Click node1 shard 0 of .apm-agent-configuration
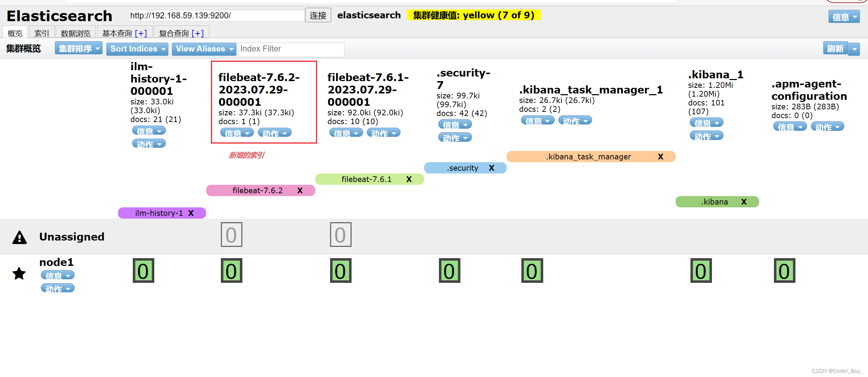This screenshot has width=868, height=377. [x=785, y=270]
